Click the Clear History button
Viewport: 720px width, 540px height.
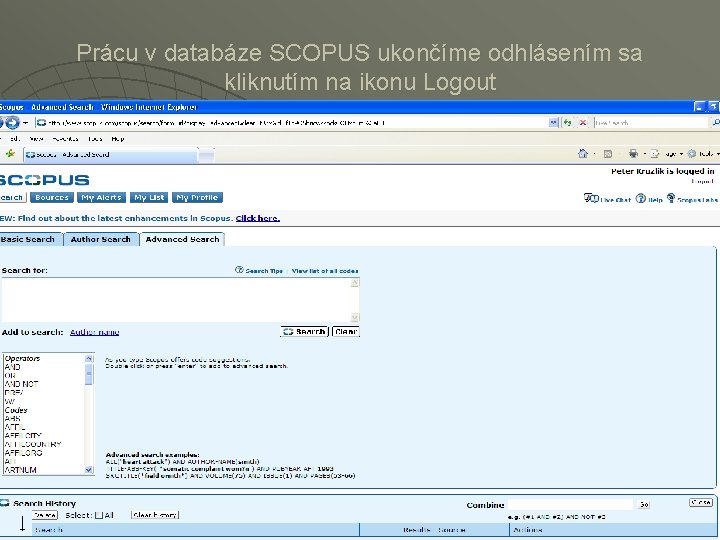[155, 515]
